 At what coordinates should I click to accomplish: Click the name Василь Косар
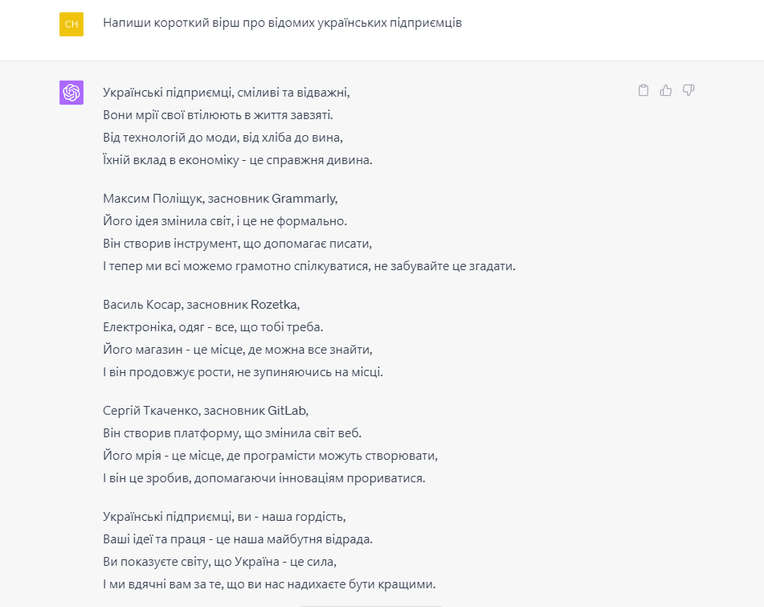click(x=142, y=304)
